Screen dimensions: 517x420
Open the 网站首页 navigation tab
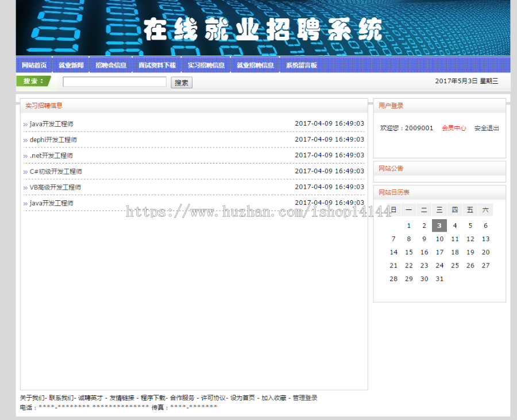pyautogui.click(x=34, y=65)
